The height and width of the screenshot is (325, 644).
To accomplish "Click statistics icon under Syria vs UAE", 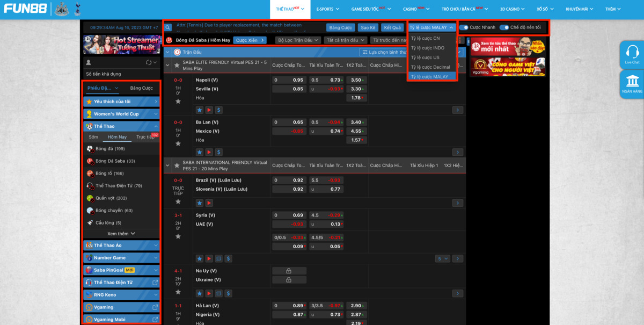I will click(x=219, y=258).
